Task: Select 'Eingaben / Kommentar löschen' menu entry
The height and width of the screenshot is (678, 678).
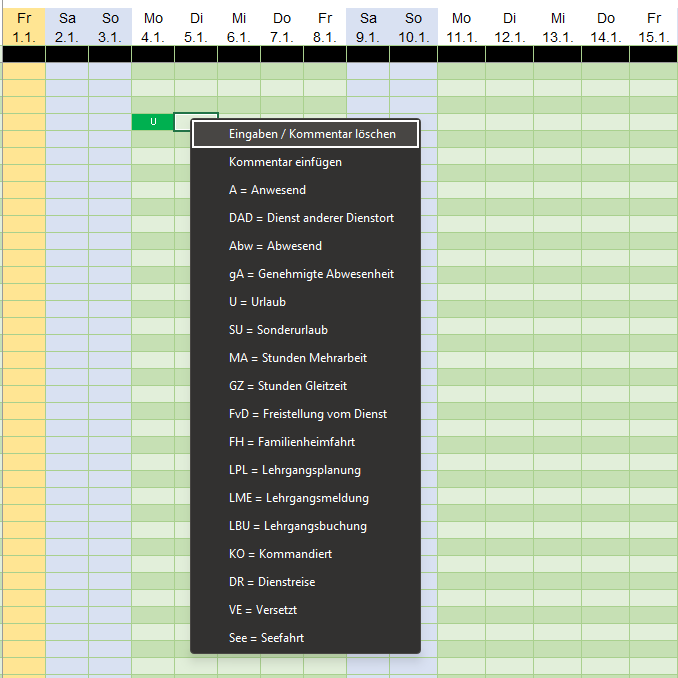Action: tap(305, 134)
